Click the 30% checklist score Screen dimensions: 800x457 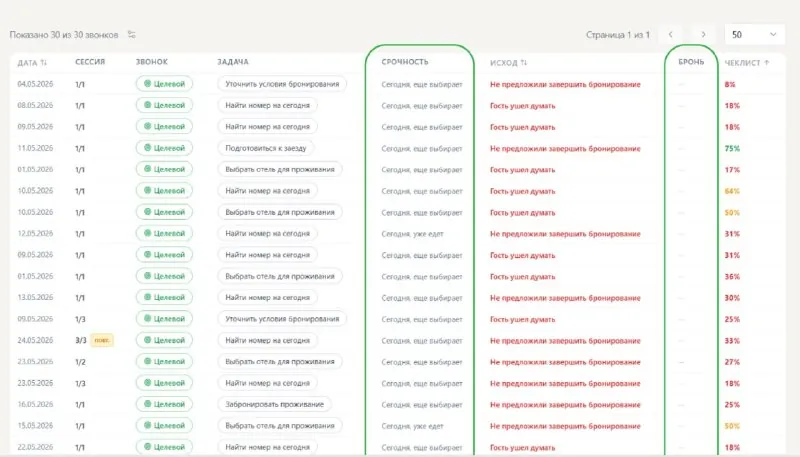tap(732, 298)
